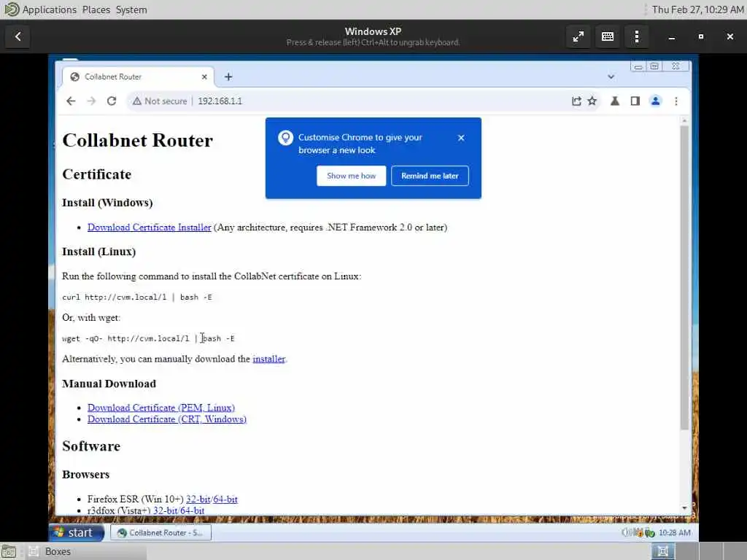Open Chrome three-dot menu
The height and width of the screenshot is (560, 747).
tap(676, 101)
